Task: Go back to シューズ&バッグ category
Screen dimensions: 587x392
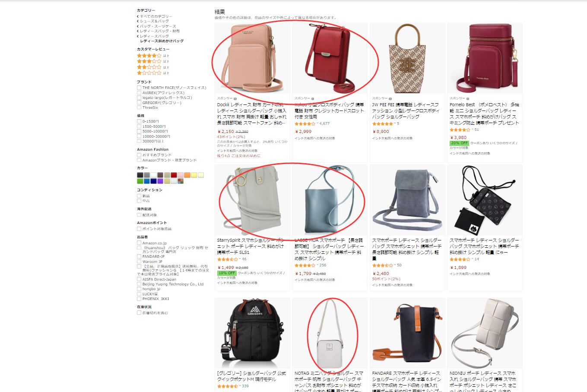Action: point(154,21)
